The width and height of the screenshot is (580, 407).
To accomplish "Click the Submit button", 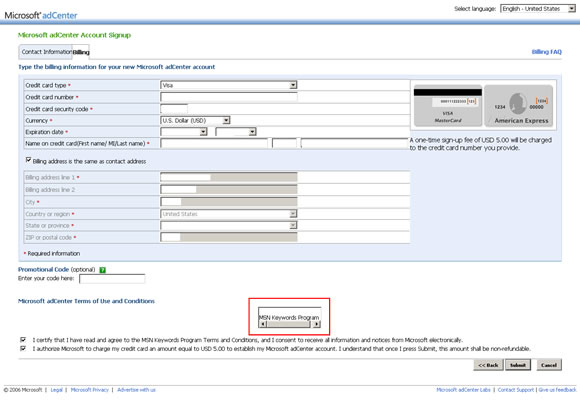I will pyautogui.click(x=518, y=365).
